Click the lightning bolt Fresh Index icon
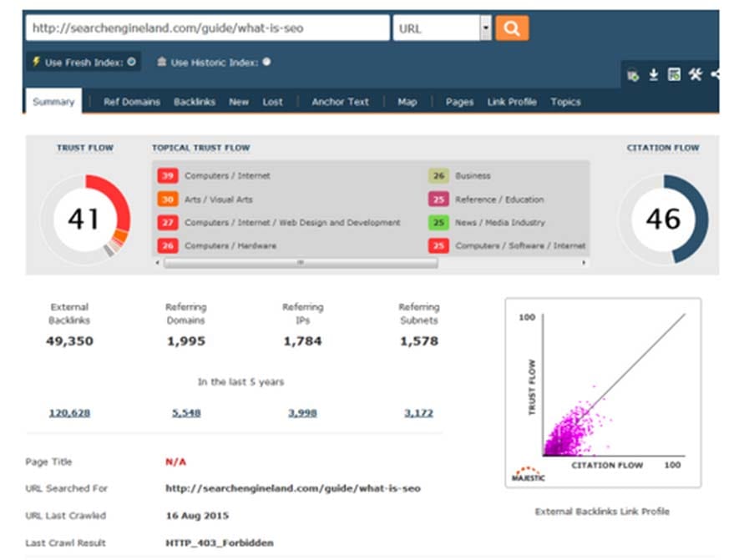 [x=36, y=61]
